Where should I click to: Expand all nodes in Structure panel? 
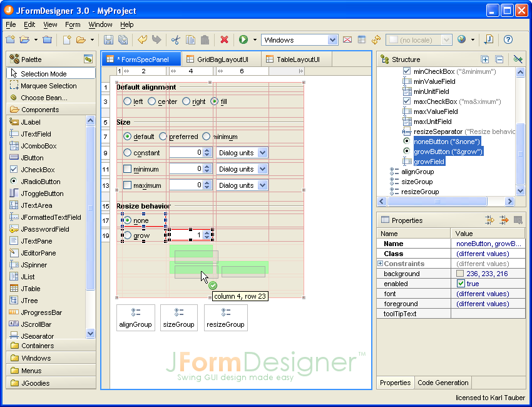pyautogui.click(x=485, y=59)
